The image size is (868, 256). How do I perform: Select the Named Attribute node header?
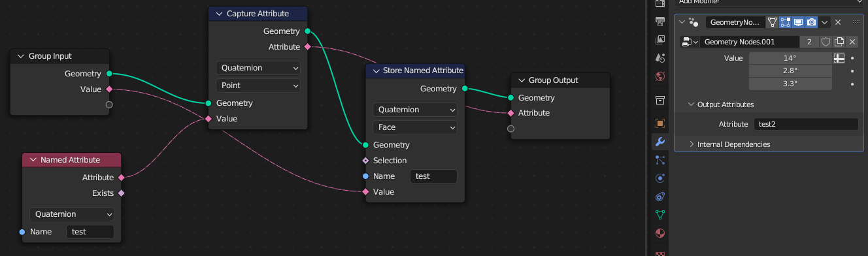72,160
